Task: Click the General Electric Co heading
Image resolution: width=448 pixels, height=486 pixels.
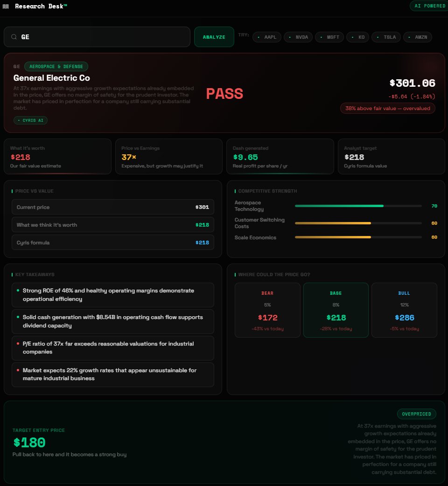Action: pyautogui.click(x=52, y=78)
